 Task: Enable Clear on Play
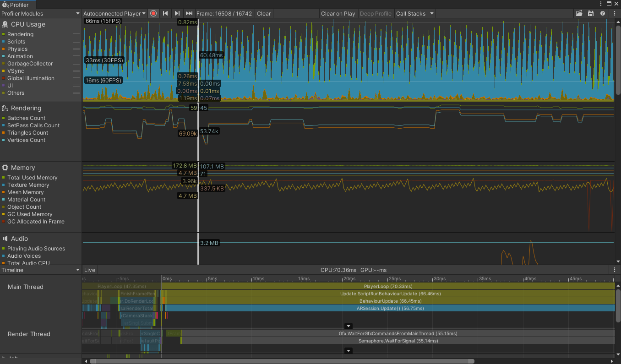[x=338, y=13]
